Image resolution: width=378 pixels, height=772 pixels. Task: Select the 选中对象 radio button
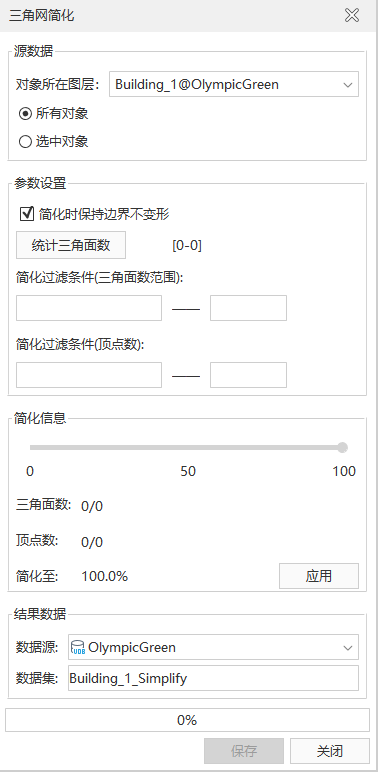tap(25, 142)
